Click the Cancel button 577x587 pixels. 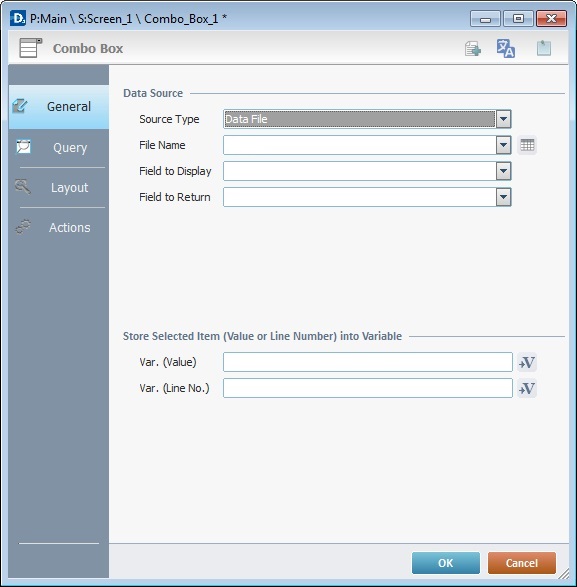[x=522, y=563]
